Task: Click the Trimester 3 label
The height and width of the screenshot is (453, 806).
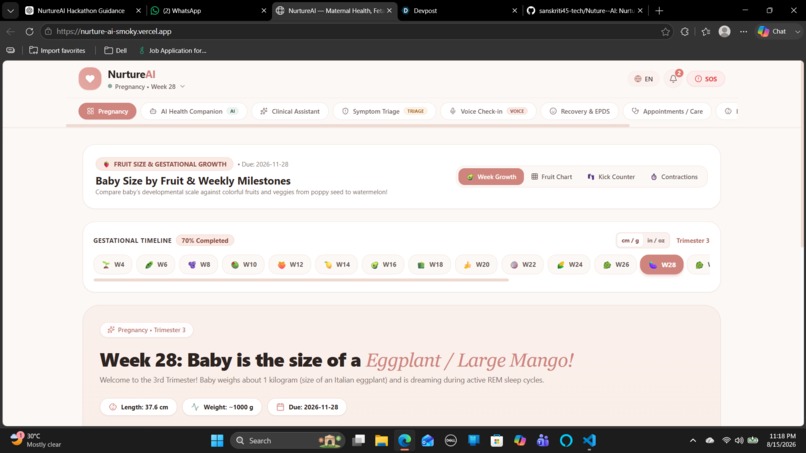Action: point(692,240)
